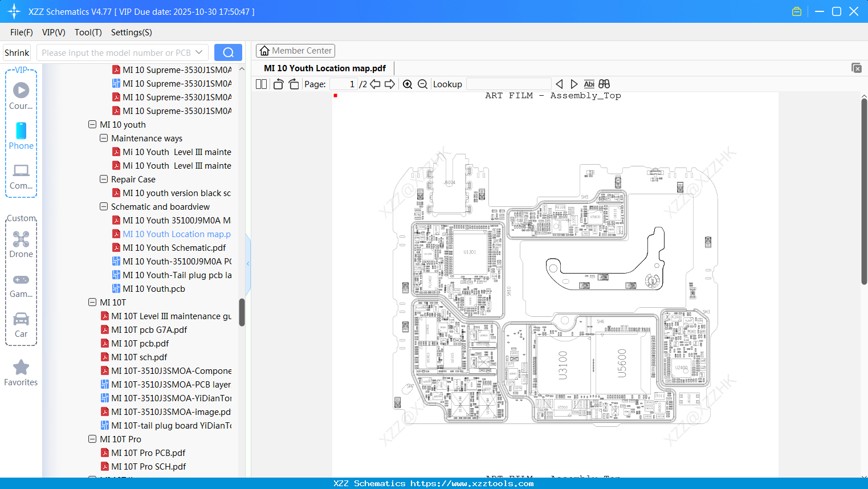Viewport: 868px width, 489px height.
Task: Collapse the MI 10 youth node
Action: (92, 124)
